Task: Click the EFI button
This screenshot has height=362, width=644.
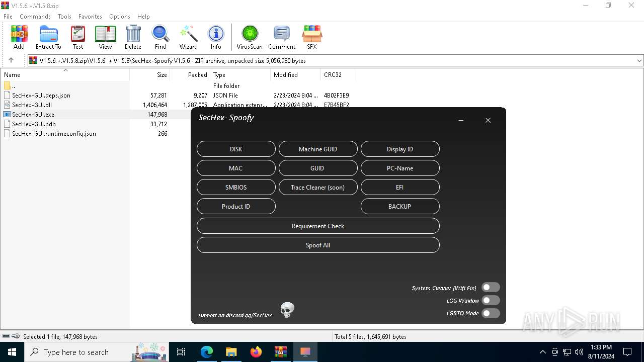Action: click(x=400, y=187)
